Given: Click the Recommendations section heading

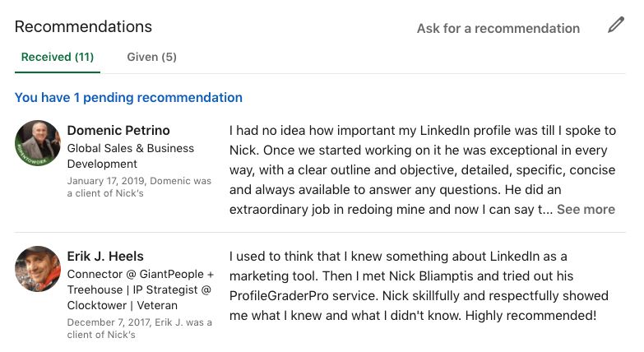Looking at the screenshot, I should tap(83, 26).
